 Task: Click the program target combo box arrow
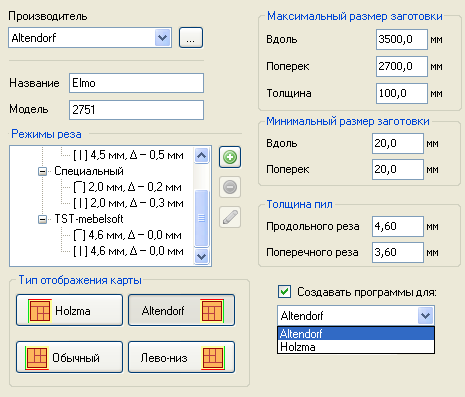426,315
